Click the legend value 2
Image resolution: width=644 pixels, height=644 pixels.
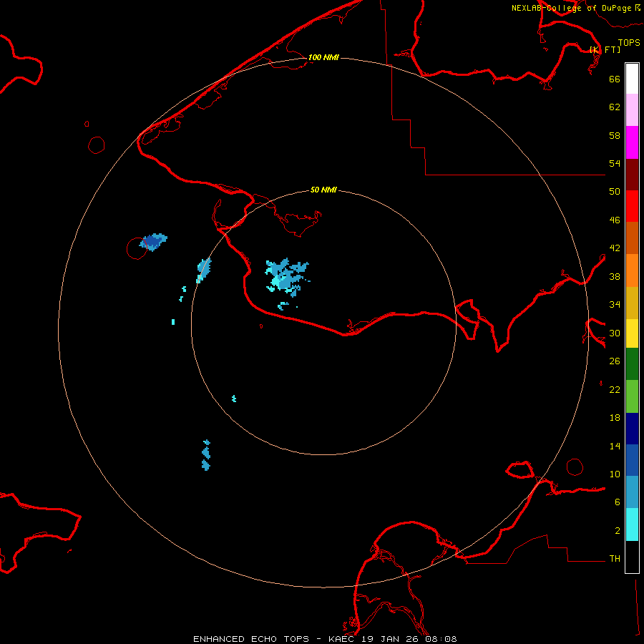[x=618, y=531]
